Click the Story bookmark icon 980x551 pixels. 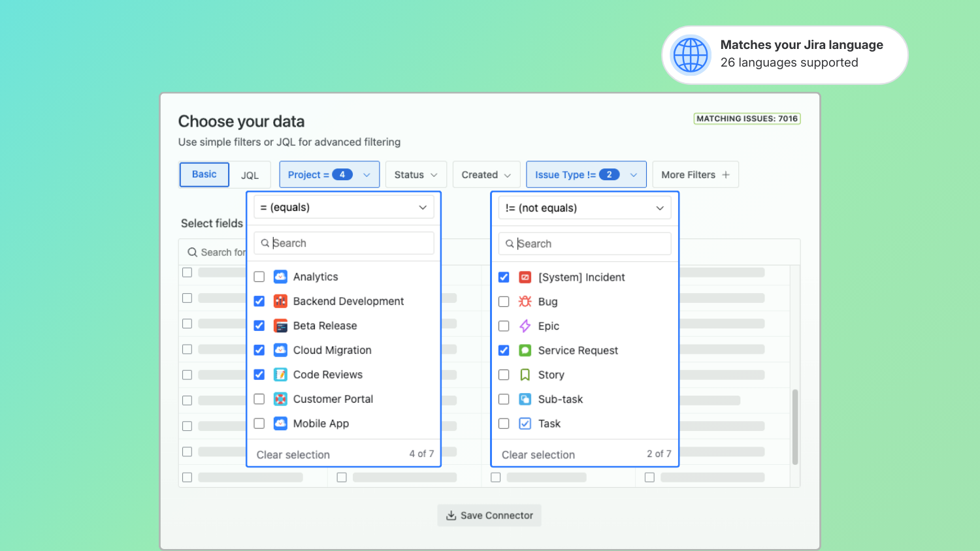click(x=525, y=375)
